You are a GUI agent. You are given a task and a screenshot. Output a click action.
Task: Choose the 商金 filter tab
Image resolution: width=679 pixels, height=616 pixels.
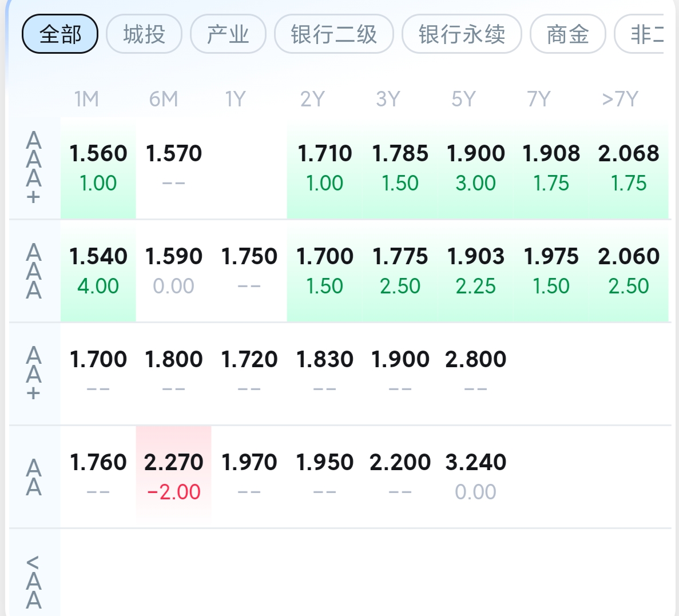coord(567,34)
